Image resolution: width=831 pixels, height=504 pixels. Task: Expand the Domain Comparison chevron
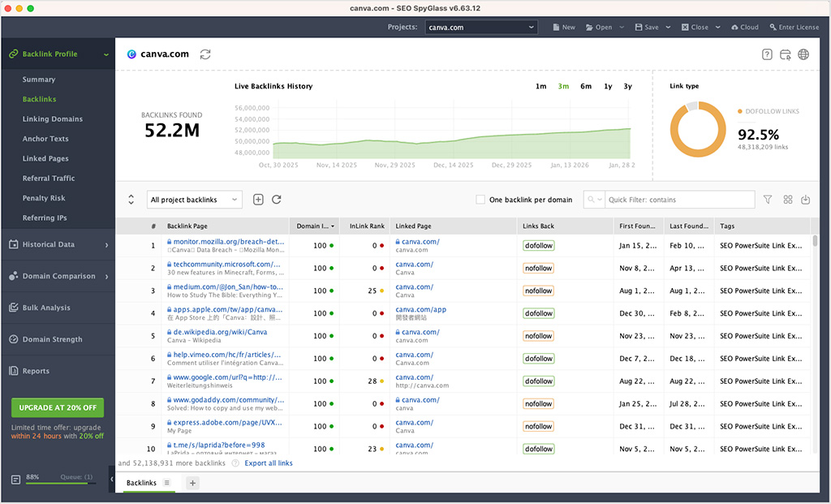click(x=106, y=277)
